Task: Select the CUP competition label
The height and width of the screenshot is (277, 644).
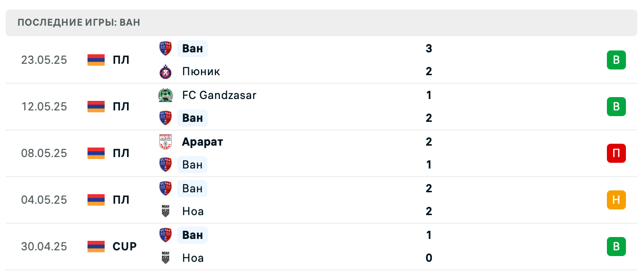Action: pyautogui.click(x=125, y=247)
